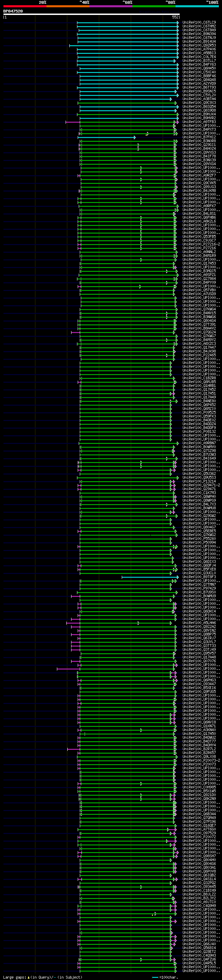Open hit UniRef100_P13214

[x=199, y=481]
